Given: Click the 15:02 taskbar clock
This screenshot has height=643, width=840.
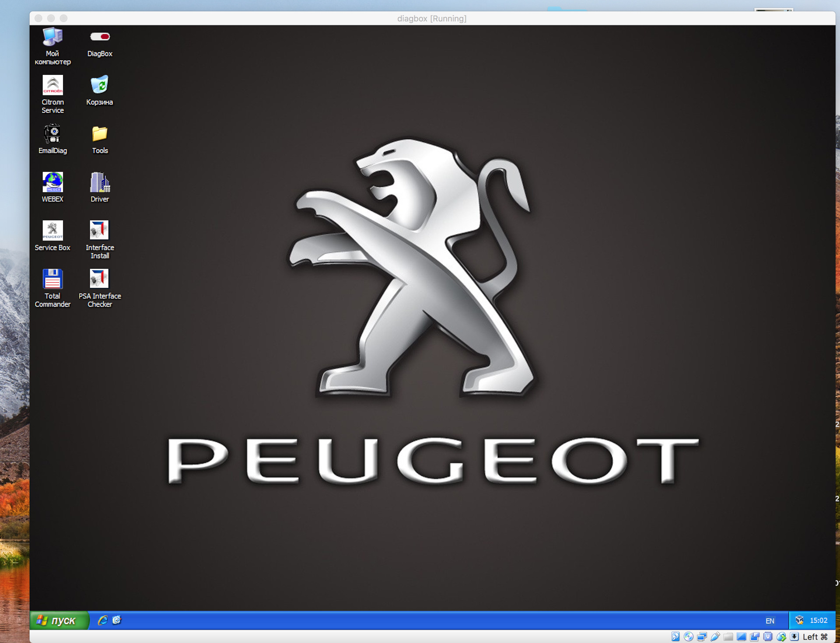Looking at the screenshot, I should point(818,620).
